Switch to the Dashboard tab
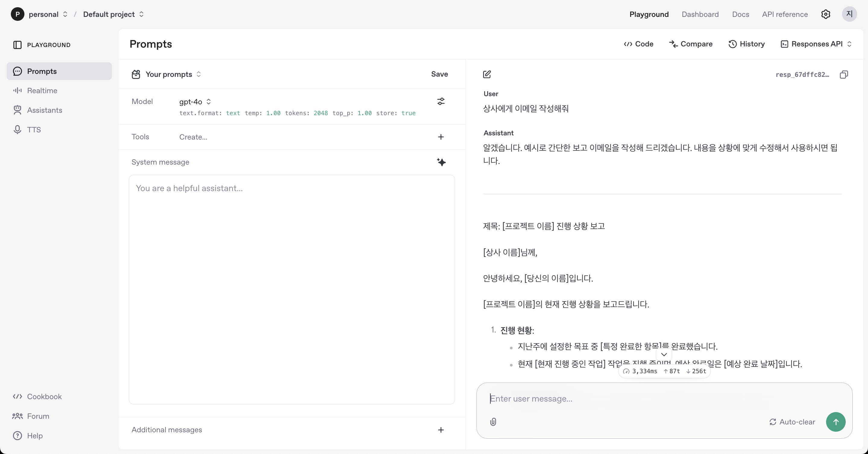The width and height of the screenshot is (868, 454). (700, 14)
